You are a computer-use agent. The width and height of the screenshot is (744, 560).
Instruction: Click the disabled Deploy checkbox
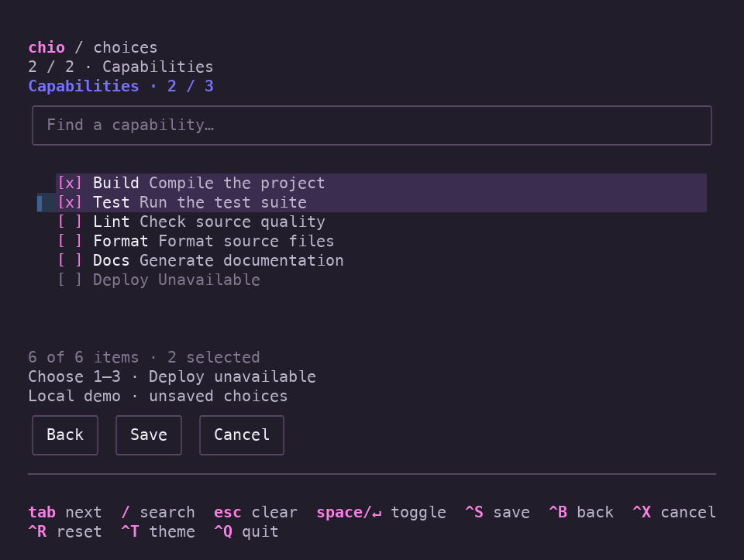tap(70, 280)
